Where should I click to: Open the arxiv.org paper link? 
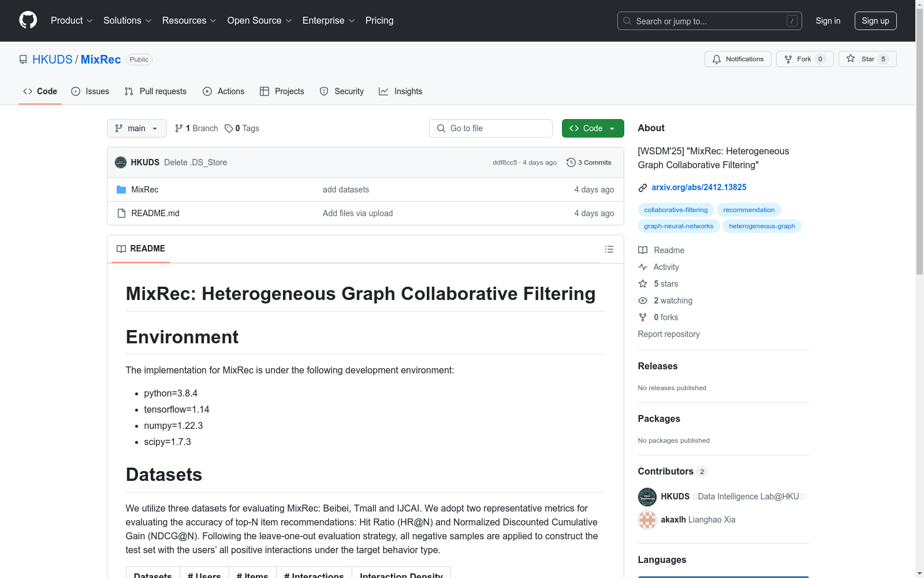click(699, 187)
